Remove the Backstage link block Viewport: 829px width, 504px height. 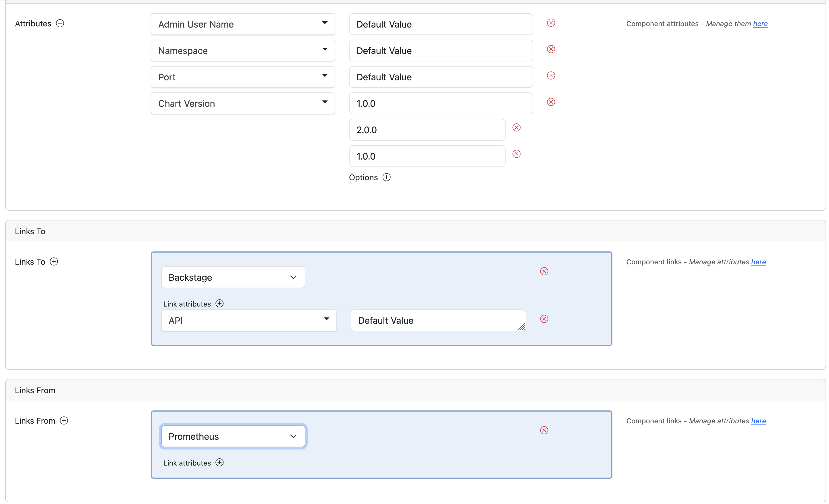tap(544, 271)
